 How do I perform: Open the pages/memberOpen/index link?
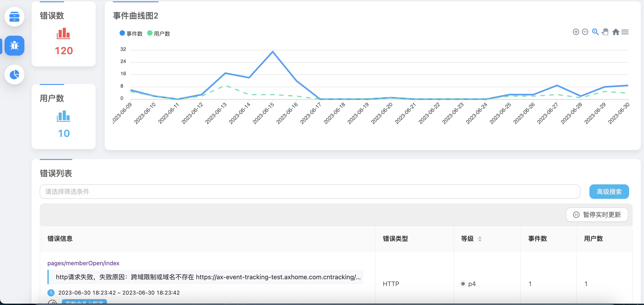pos(83,263)
